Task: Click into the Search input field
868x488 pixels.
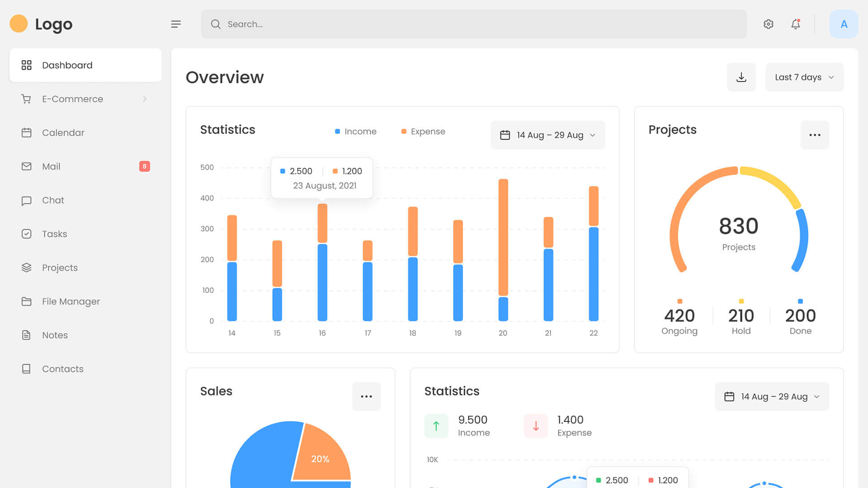Action: coord(474,24)
